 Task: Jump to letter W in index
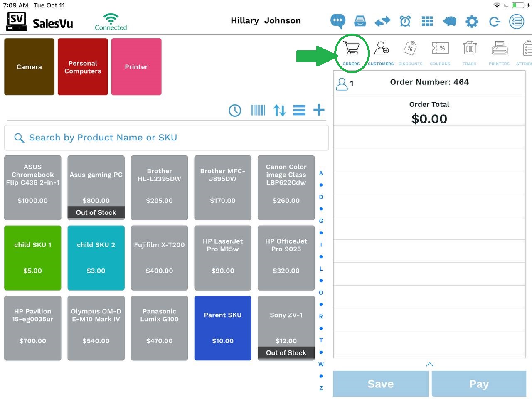coord(321,364)
